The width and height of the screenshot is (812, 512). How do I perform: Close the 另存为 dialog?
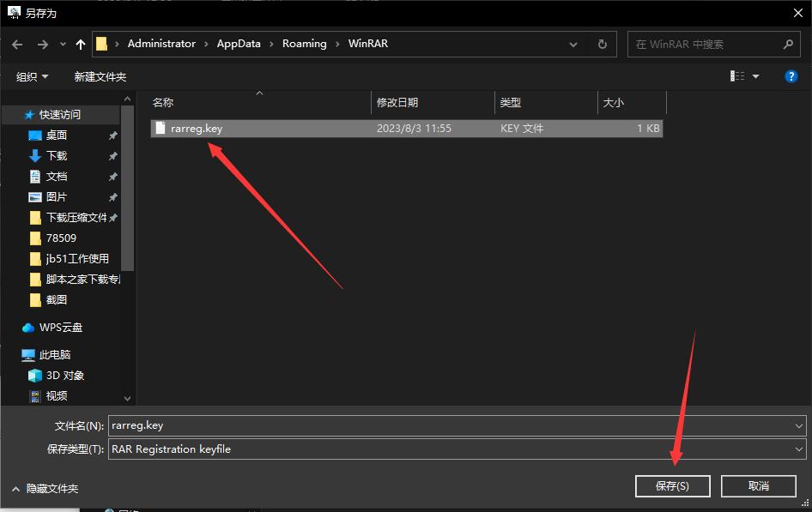798,13
